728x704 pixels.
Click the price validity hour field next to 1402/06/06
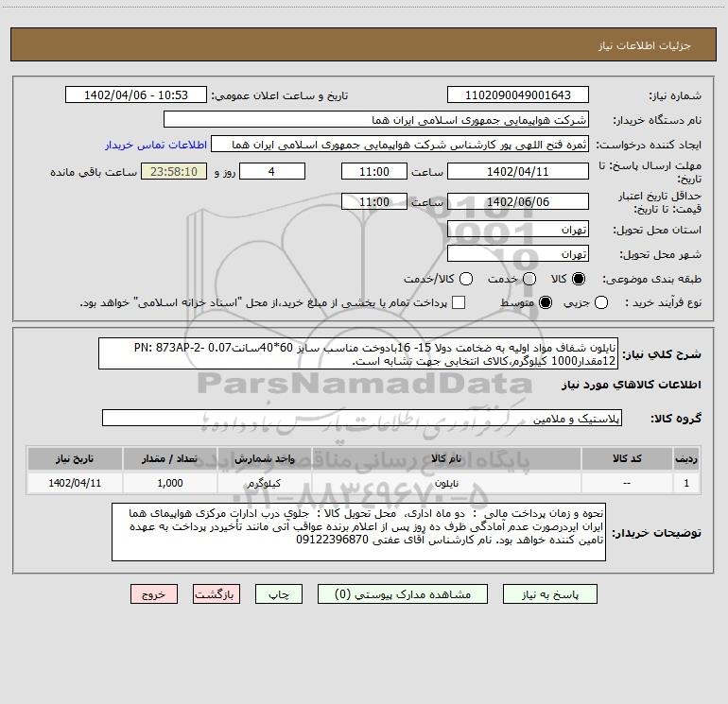(x=374, y=201)
